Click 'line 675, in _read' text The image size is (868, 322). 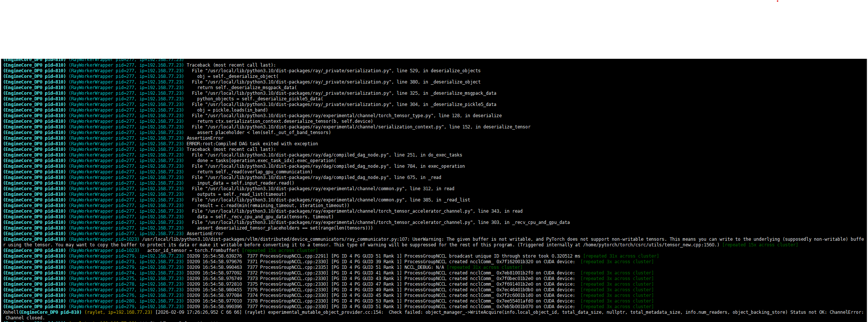coord(417,177)
